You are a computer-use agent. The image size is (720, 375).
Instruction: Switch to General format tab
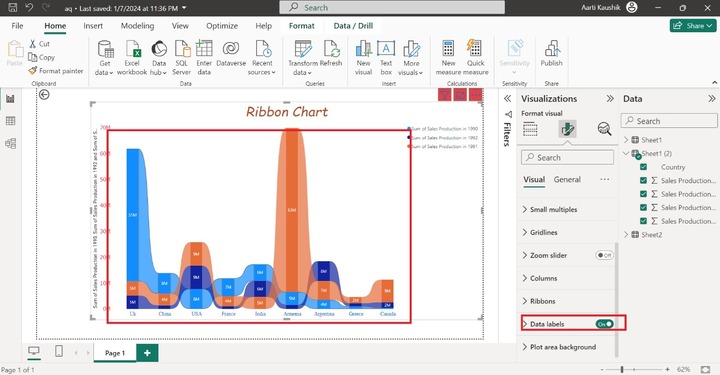click(x=567, y=179)
